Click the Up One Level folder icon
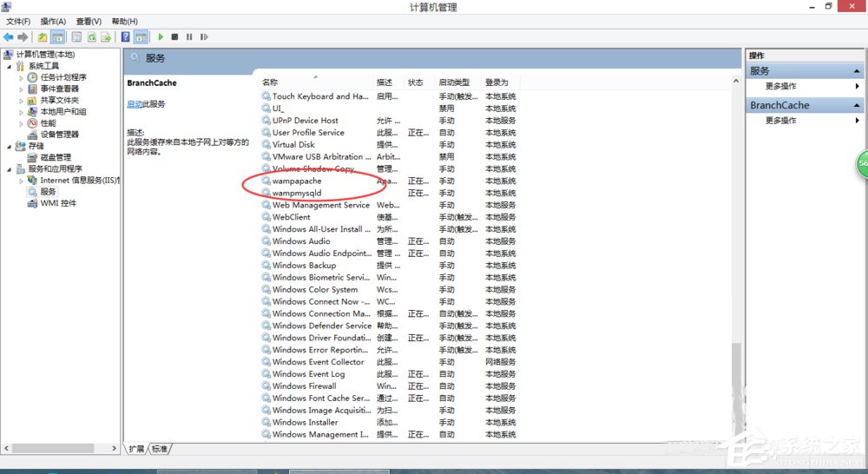The height and width of the screenshot is (474, 868). tap(43, 37)
